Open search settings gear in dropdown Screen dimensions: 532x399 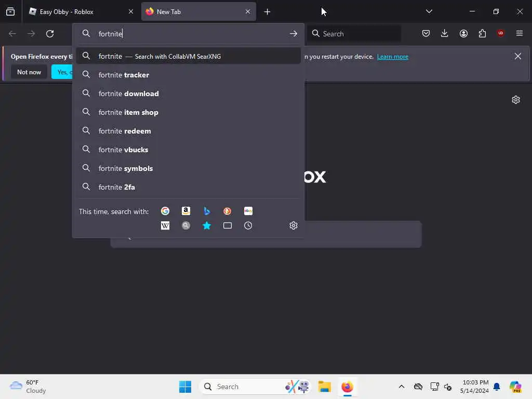coord(294,225)
